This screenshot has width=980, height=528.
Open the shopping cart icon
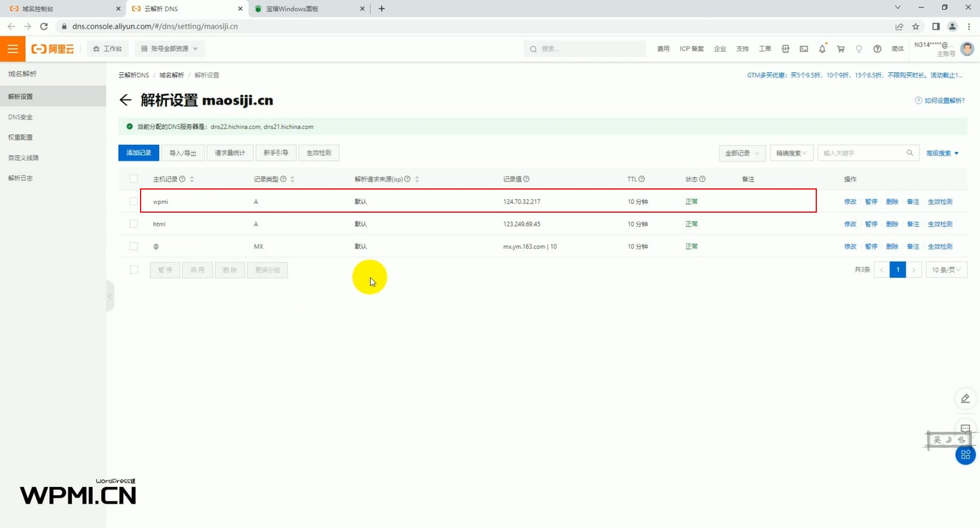(841, 49)
